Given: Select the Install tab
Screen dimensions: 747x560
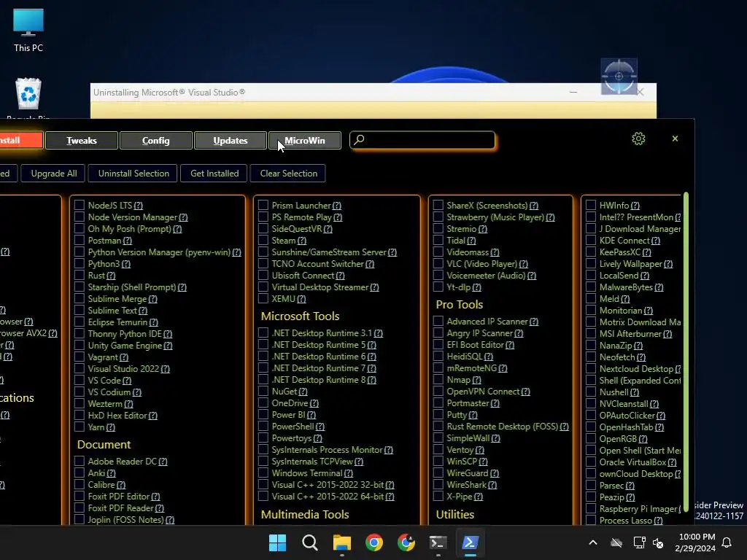Looking at the screenshot, I should [x=20, y=141].
